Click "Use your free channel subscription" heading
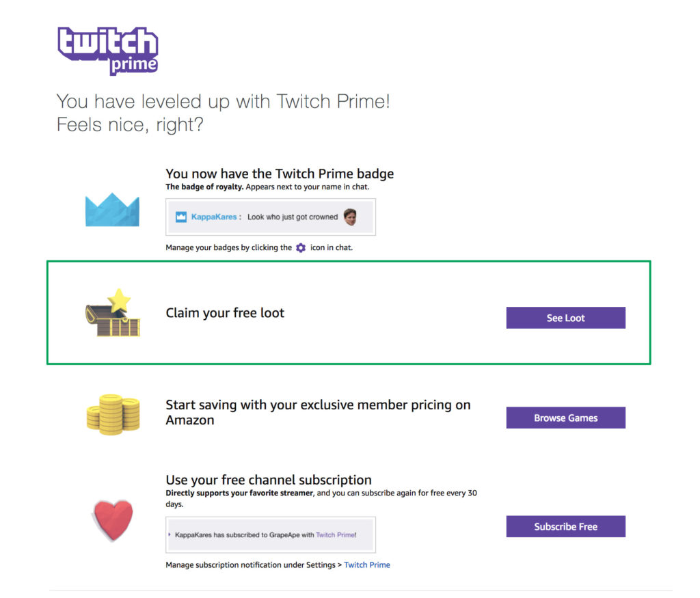The height and width of the screenshot is (598, 700). click(269, 480)
